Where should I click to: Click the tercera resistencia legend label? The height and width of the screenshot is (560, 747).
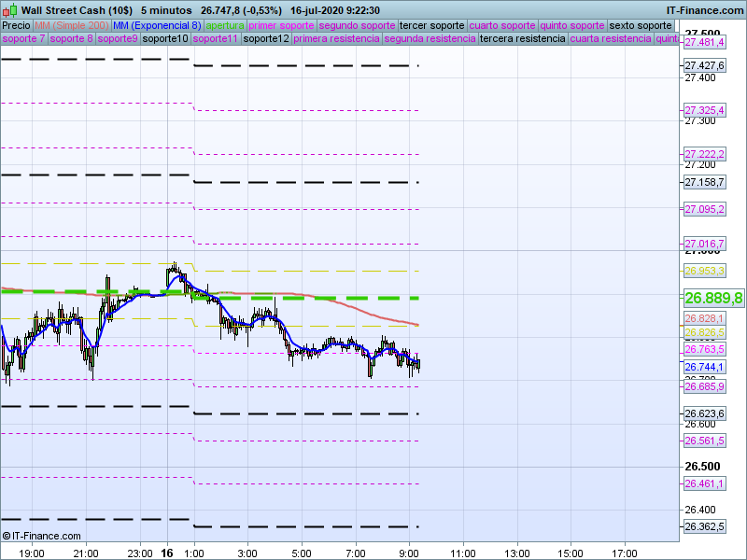pos(522,39)
